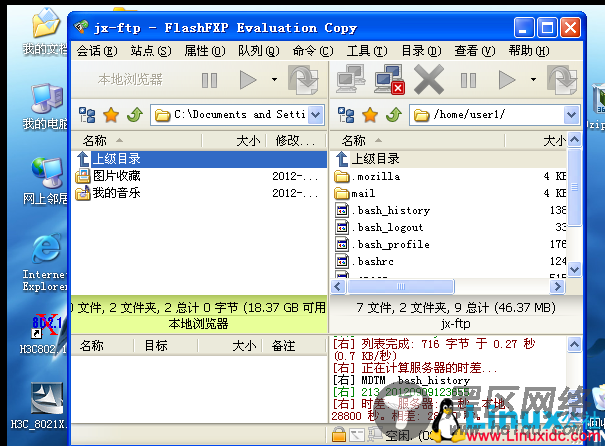Sort local list by 修改 column
The width and height of the screenshot is (605, 446).
(296, 141)
